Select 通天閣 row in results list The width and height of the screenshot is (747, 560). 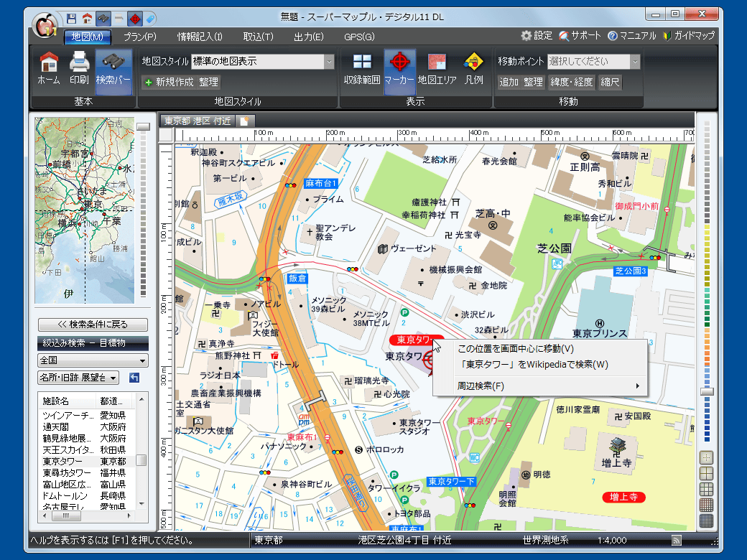tap(87, 426)
